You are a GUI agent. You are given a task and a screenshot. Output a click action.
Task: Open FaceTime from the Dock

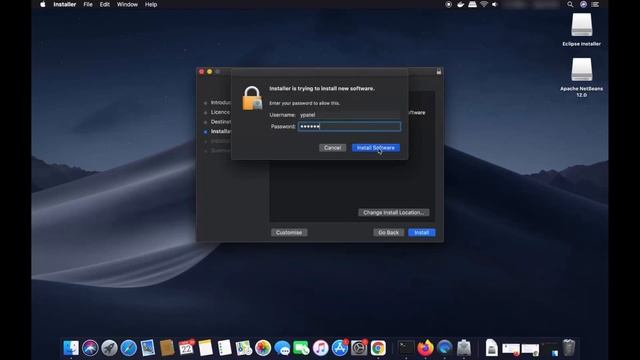[x=301, y=348]
